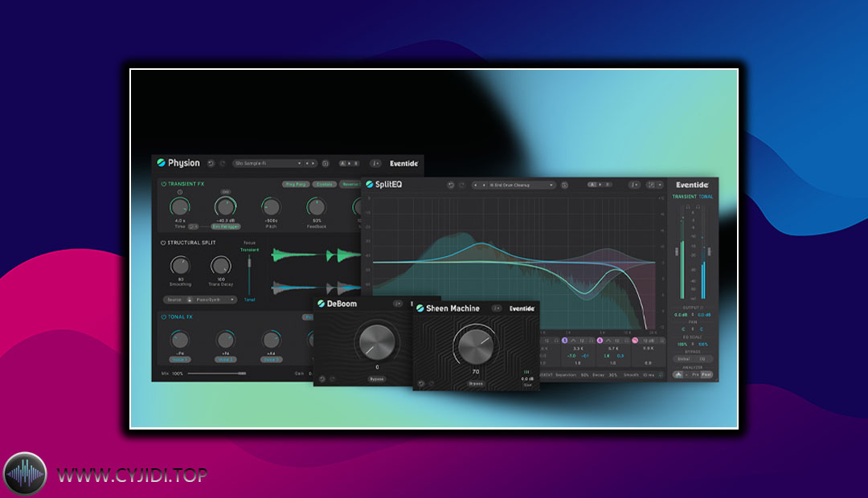This screenshot has width=868, height=498.
Task: Click the lock icon in Source selector
Action: (190, 300)
